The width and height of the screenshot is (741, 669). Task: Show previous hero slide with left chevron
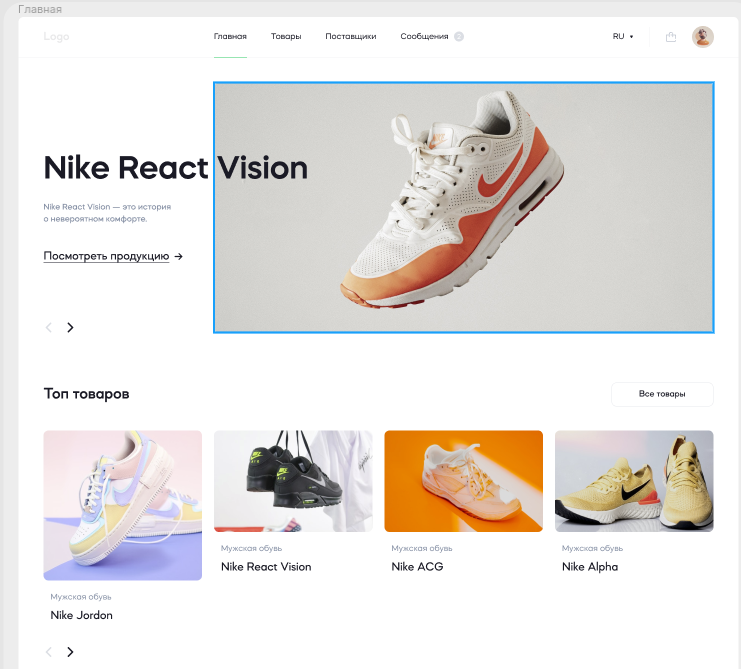pyautogui.click(x=48, y=327)
